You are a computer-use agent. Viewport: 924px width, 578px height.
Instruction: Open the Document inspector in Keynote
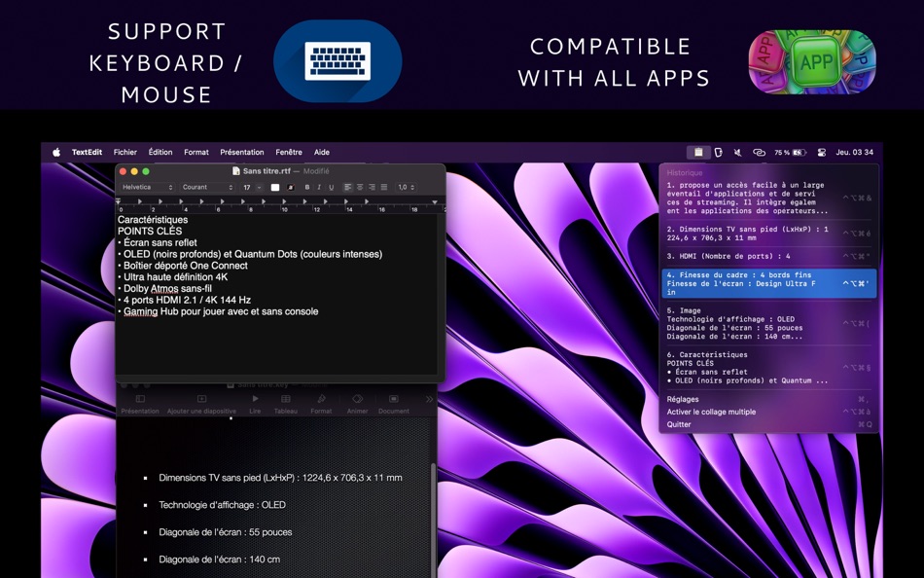coord(394,404)
